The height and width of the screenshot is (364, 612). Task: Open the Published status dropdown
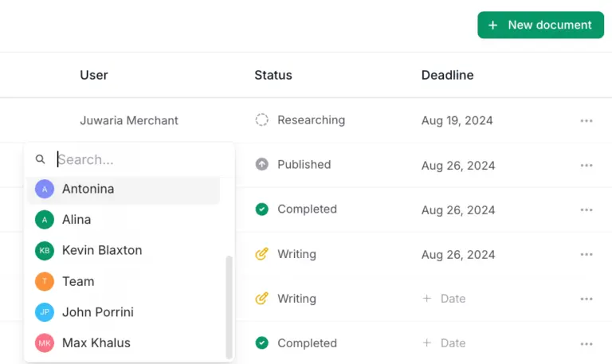coord(293,165)
